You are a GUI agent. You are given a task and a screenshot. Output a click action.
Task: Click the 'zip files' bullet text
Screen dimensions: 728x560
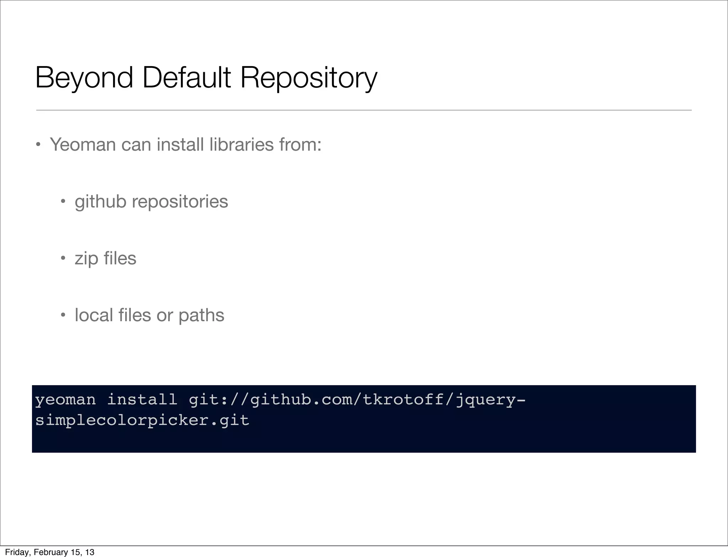click(x=105, y=258)
